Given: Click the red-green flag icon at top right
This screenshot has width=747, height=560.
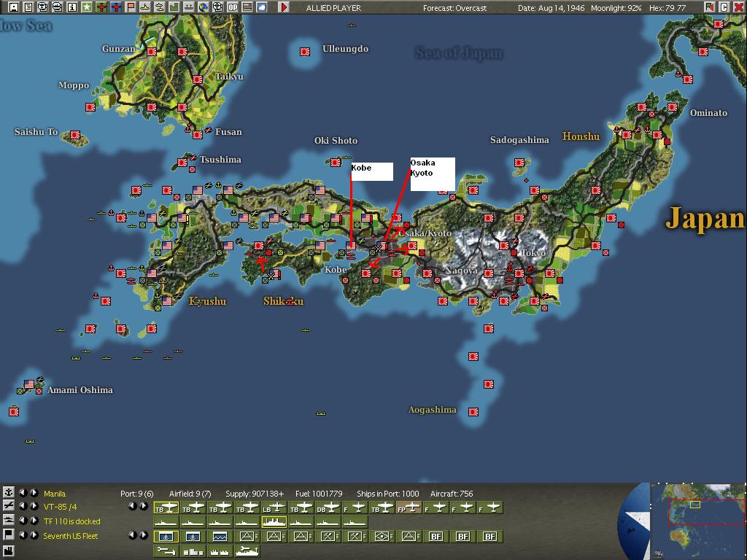Looking at the screenshot, I should [709, 7].
